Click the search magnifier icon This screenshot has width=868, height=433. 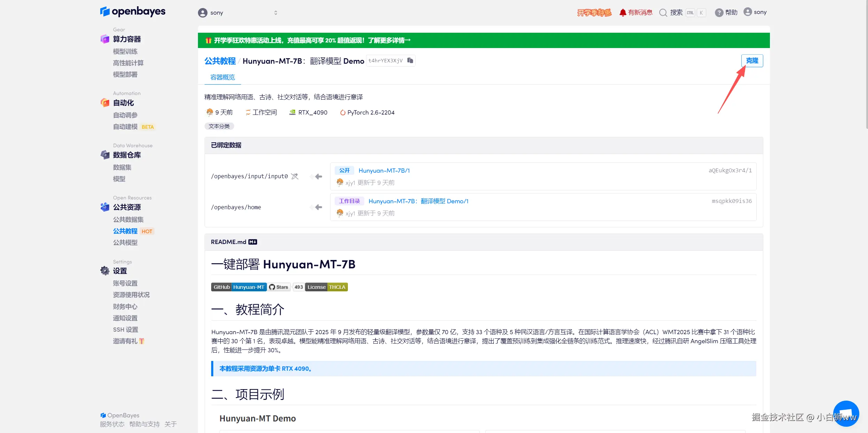(663, 13)
